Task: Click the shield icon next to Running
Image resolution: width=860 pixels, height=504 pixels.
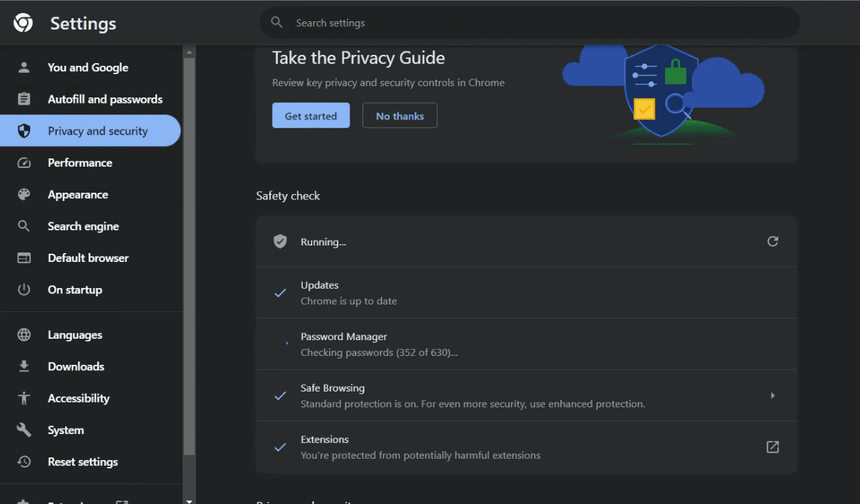Action: (280, 241)
